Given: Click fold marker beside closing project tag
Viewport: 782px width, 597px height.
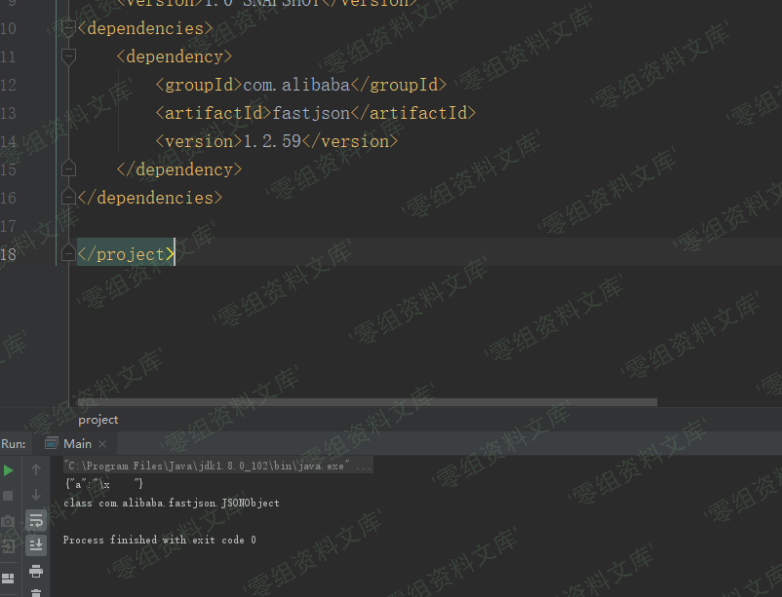Looking at the screenshot, I should (68, 254).
